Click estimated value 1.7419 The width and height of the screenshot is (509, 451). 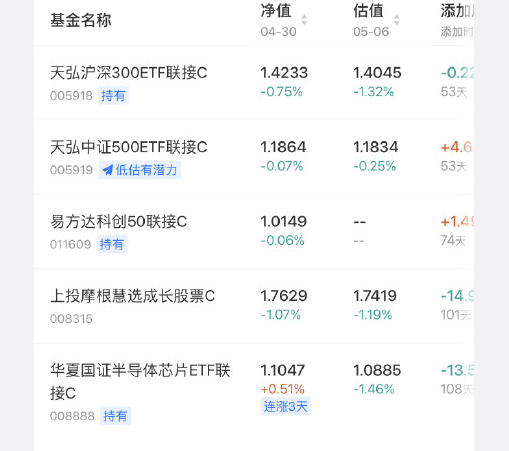click(375, 296)
